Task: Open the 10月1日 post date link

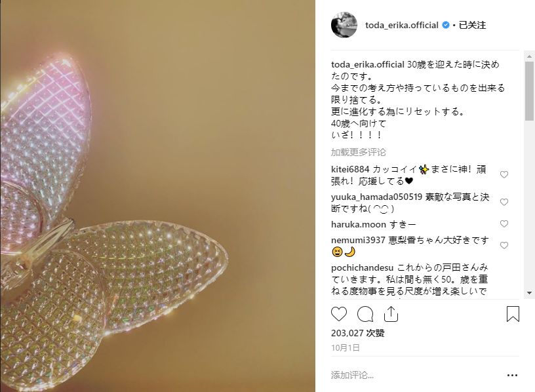Action: point(346,347)
